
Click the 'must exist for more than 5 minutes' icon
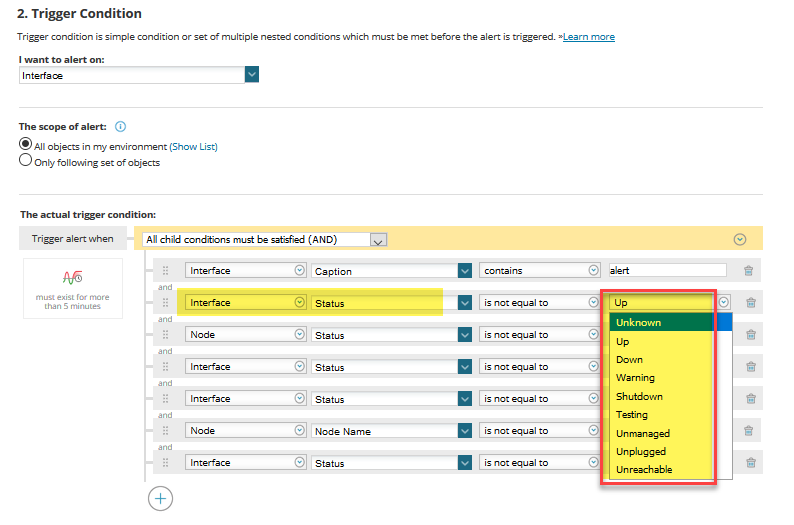[72, 277]
